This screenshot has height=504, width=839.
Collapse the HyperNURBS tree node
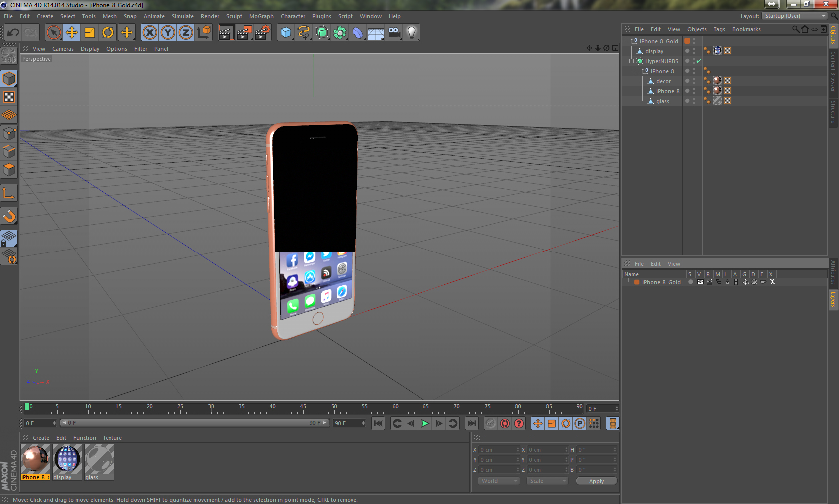tap(631, 61)
